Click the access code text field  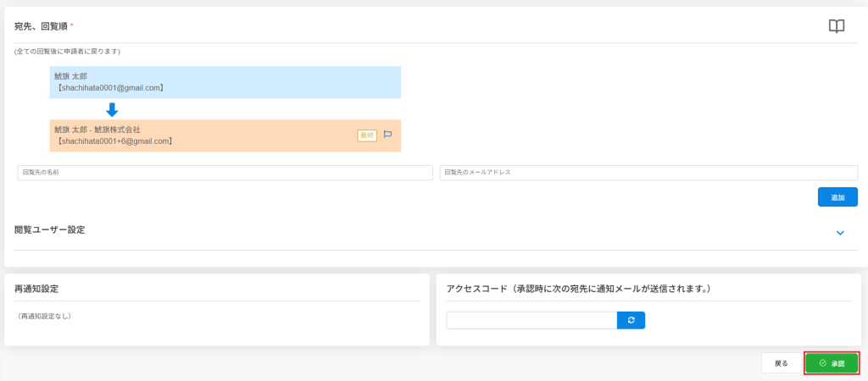point(531,320)
